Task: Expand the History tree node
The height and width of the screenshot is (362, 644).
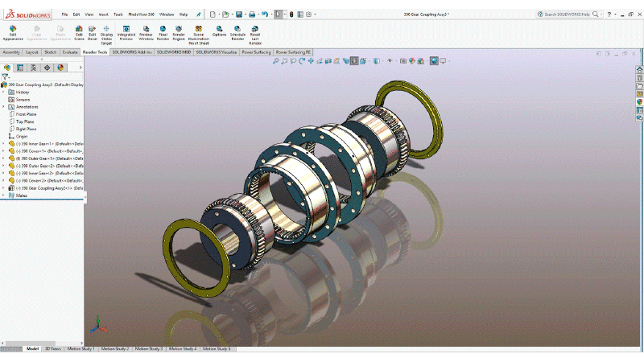Action: 4,93
